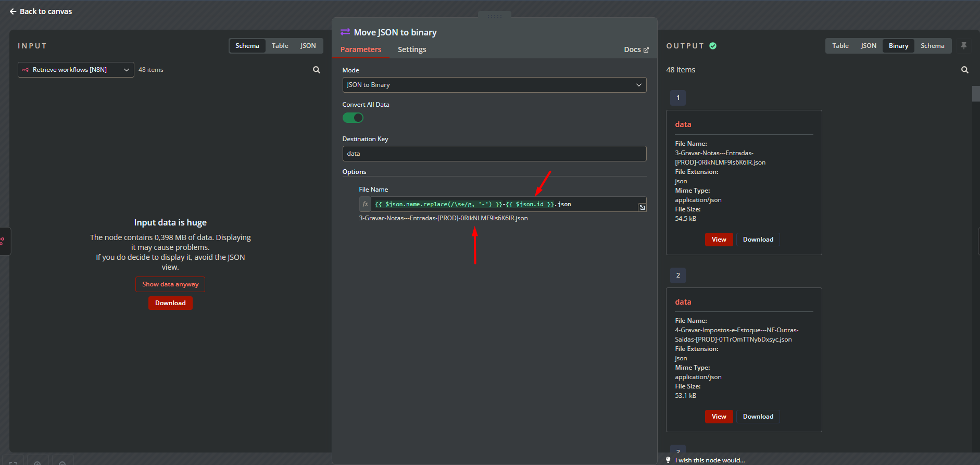This screenshot has height=465, width=980.
Task: Click the "48 items" count in the output panel
Action: click(x=681, y=70)
